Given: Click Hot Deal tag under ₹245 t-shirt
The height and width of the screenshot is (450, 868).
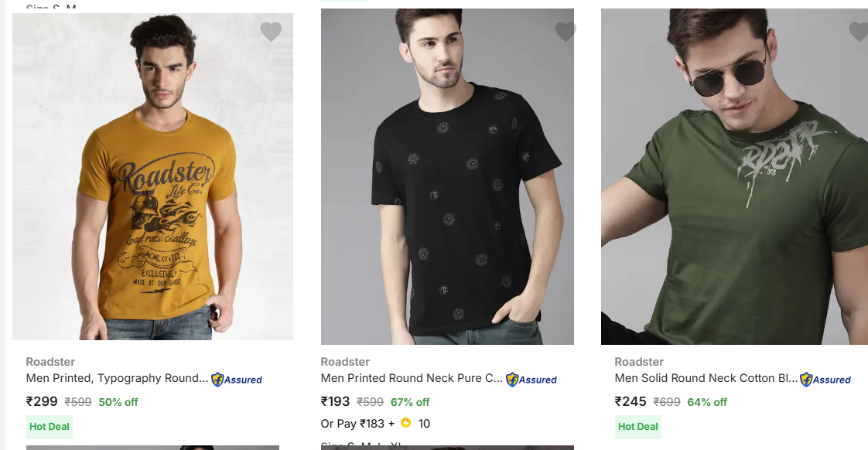Looking at the screenshot, I should point(638,426).
